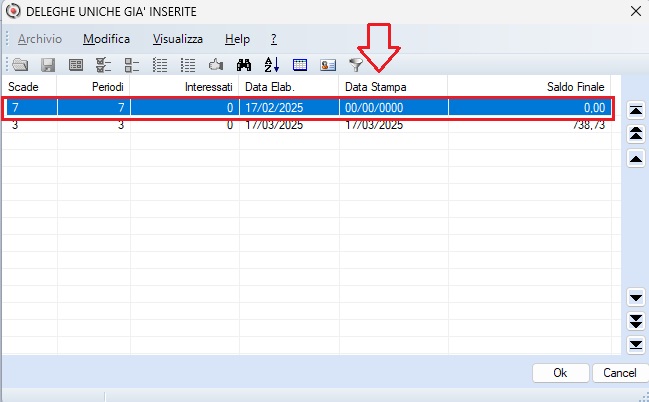649x402 pixels.
Task: Select the 00/00/0000 print date cell
Action: [x=393, y=108]
